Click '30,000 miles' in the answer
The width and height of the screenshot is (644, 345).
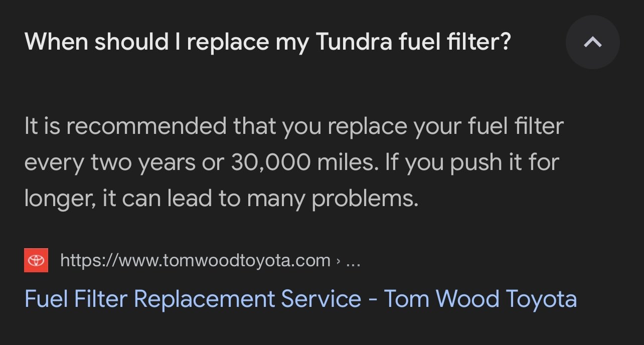(x=302, y=162)
